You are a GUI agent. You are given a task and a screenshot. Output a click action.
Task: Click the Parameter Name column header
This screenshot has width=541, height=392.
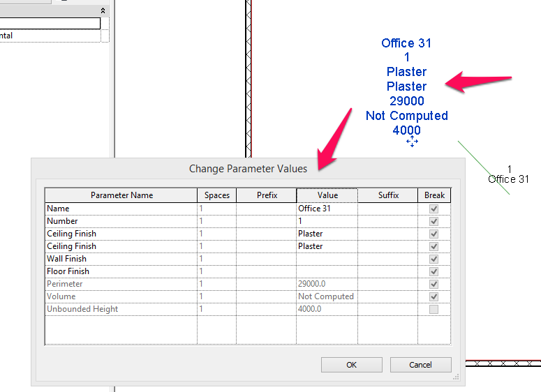121,195
